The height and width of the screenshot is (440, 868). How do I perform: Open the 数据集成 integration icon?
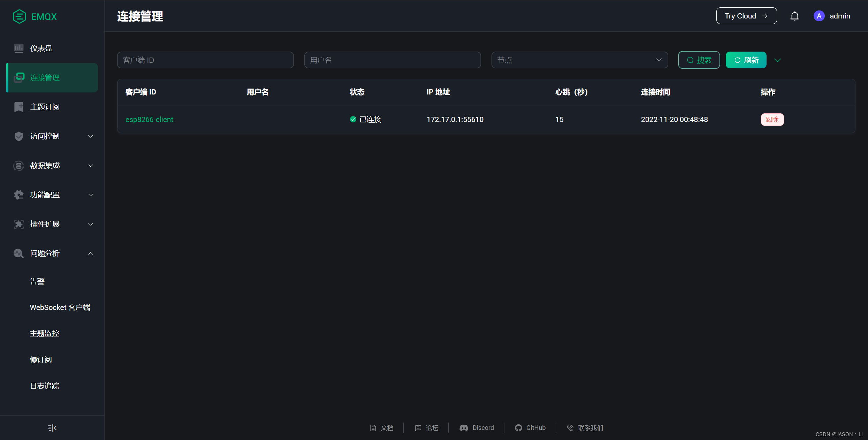coord(18,166)
